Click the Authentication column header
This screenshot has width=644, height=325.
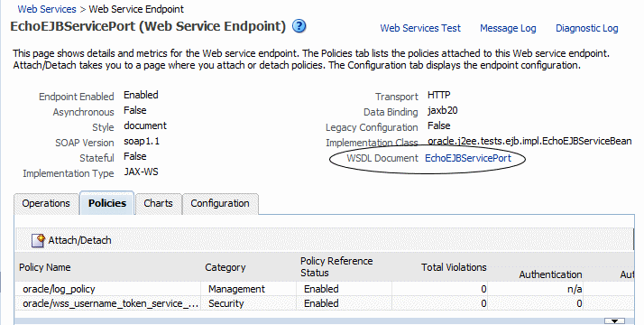pos(550,274)
